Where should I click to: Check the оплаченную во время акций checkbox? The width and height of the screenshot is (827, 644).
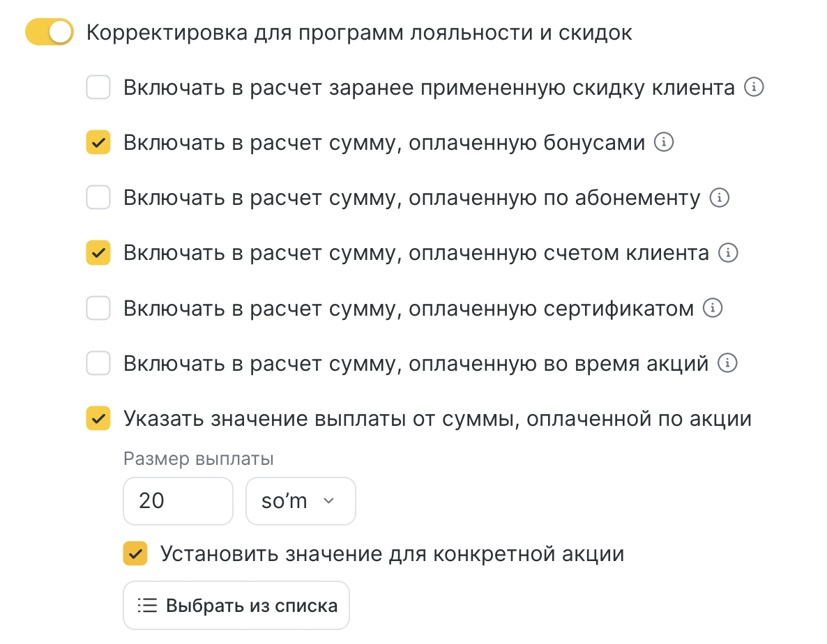pyautogui.click(x=98, y=363)
